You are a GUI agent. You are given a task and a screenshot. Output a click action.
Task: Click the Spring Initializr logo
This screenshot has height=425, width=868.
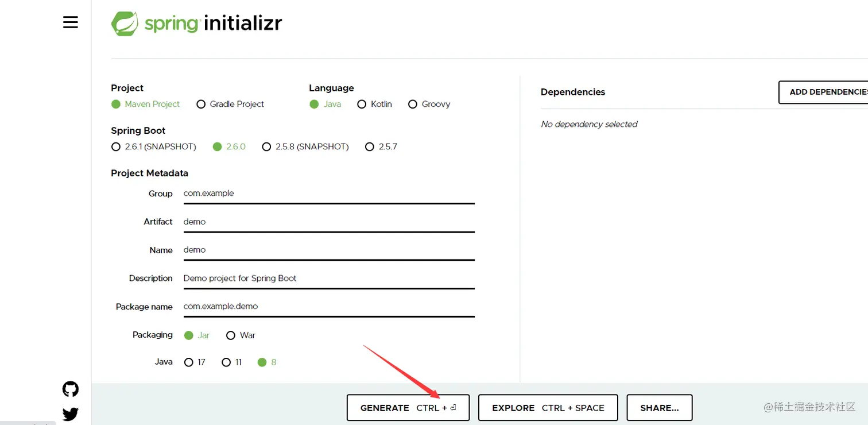click(x=196, y=24)
